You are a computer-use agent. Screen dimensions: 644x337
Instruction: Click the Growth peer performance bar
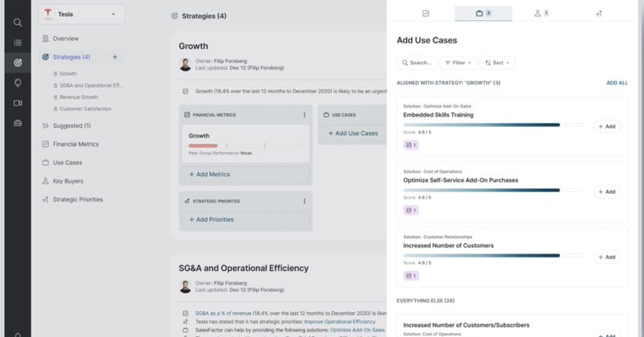(246, 146)
